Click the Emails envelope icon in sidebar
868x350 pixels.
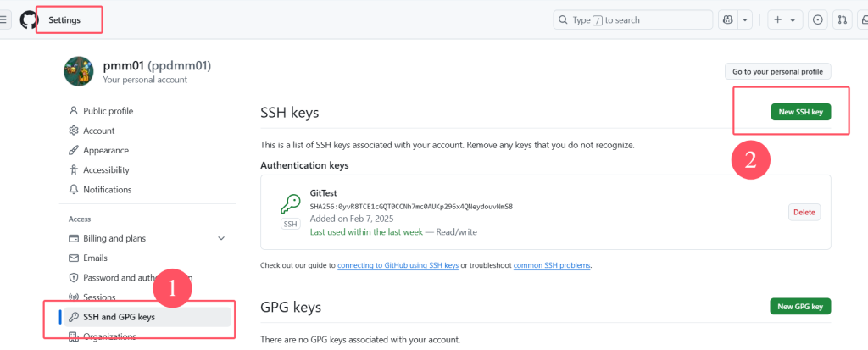coord(74,258)
